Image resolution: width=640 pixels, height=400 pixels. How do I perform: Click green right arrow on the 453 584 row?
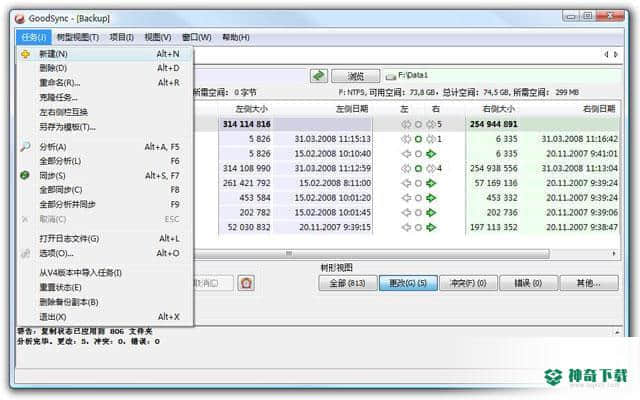[431, 198]
